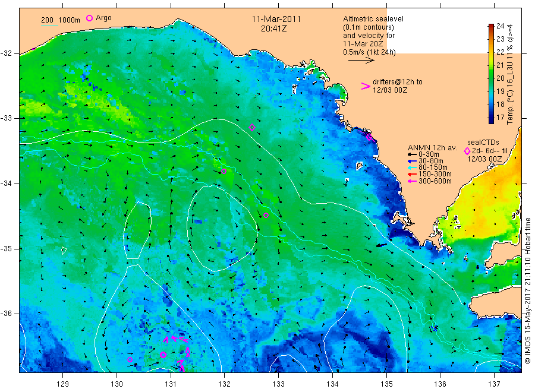Click the 22 tick label on the colorbar

click(500, 52)
